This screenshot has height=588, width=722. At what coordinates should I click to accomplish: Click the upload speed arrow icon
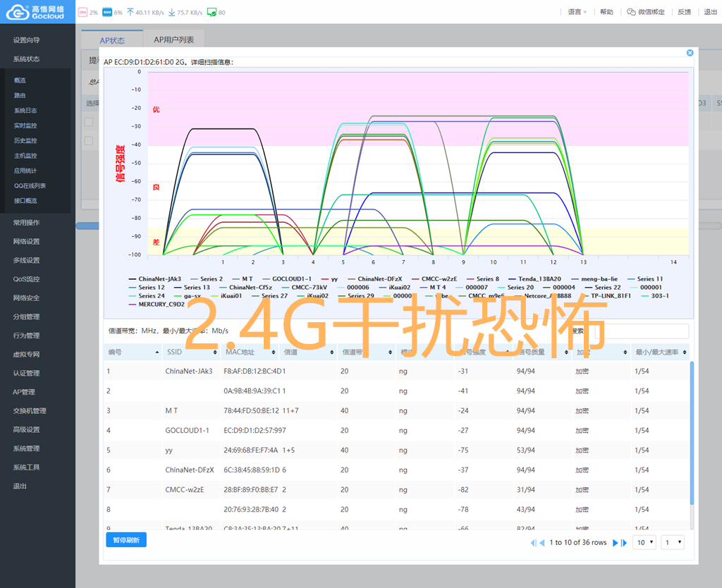pos(130,13)
